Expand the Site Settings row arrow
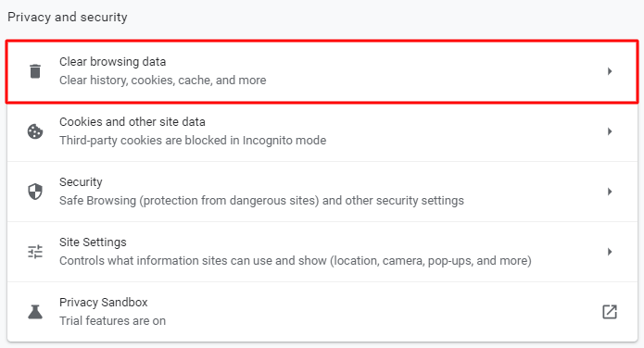Image resolution: width=644 pixels, height=348 pixels. (x=610, y=252)
